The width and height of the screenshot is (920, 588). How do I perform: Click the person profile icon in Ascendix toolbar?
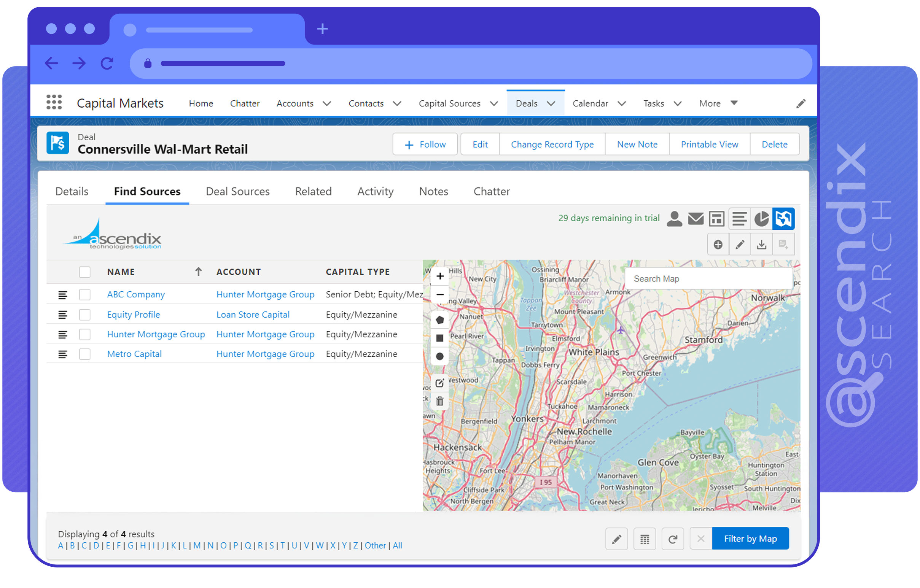coord(674,219)
